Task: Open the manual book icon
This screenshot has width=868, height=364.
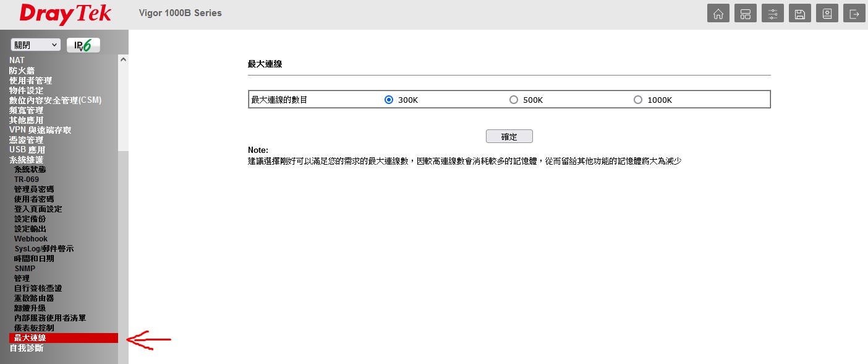Action: tap(827, 14)
